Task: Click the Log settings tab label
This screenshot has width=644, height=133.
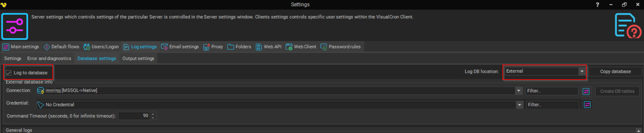Action: pos(144,47)
